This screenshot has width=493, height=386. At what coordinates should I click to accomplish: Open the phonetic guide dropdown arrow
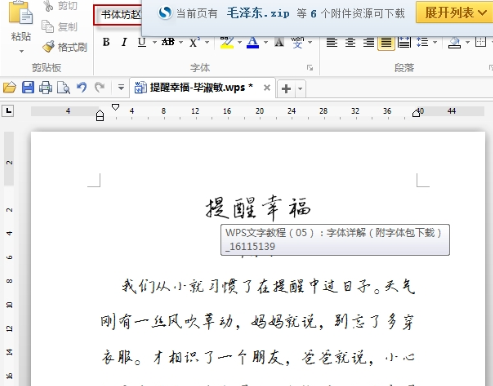[x=310, y=42]
